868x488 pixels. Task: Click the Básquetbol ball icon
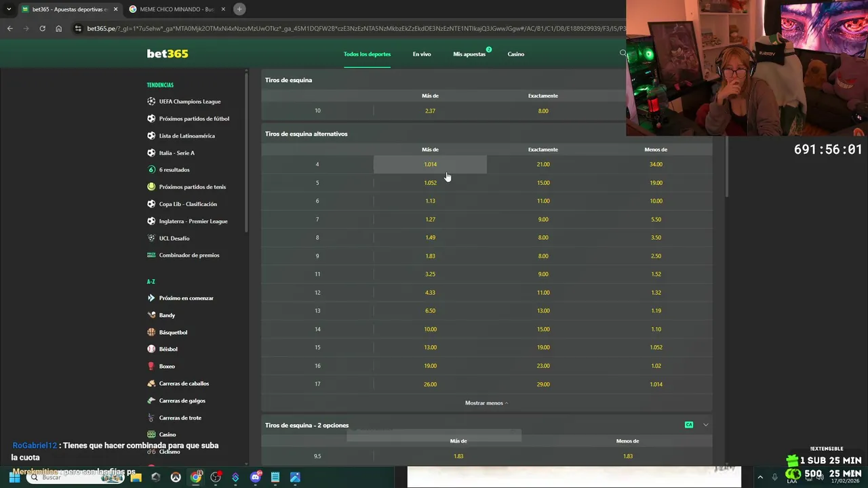tap(151, 332)
